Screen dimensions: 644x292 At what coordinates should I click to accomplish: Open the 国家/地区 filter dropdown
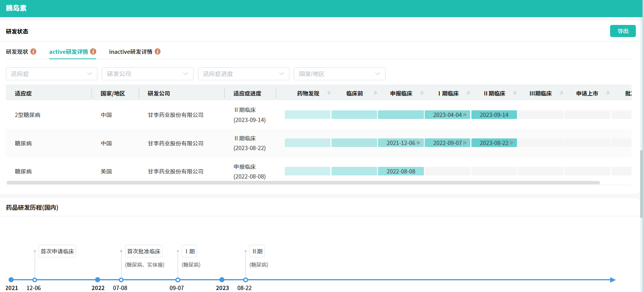coord(339,74)
